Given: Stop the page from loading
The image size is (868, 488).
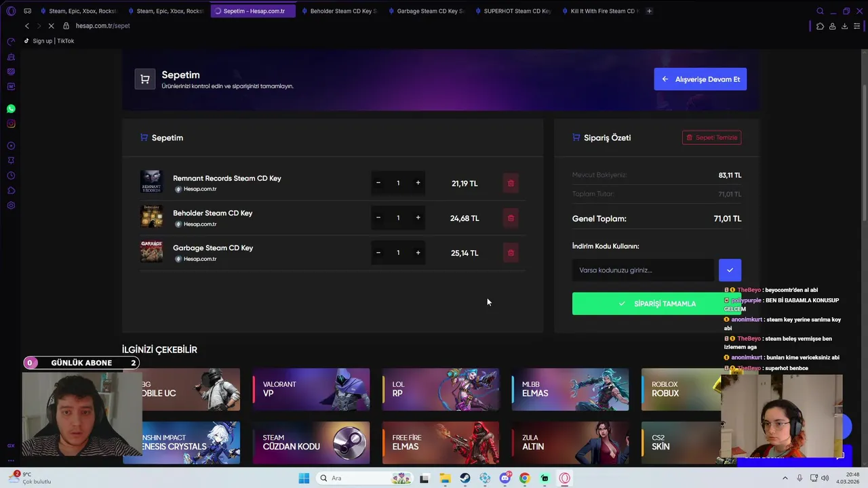Looking at the screenshot, I should [x=52, y=26].
